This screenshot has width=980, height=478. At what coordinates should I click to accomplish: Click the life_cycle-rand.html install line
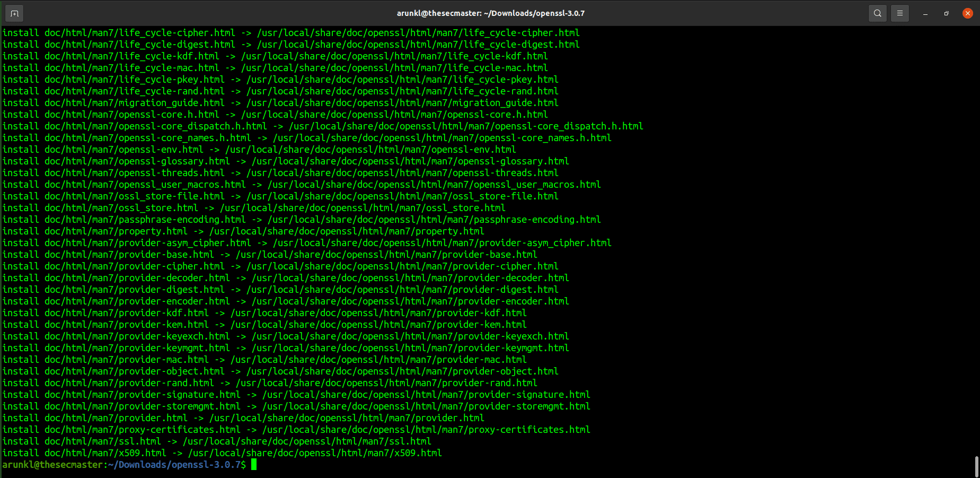280,91
